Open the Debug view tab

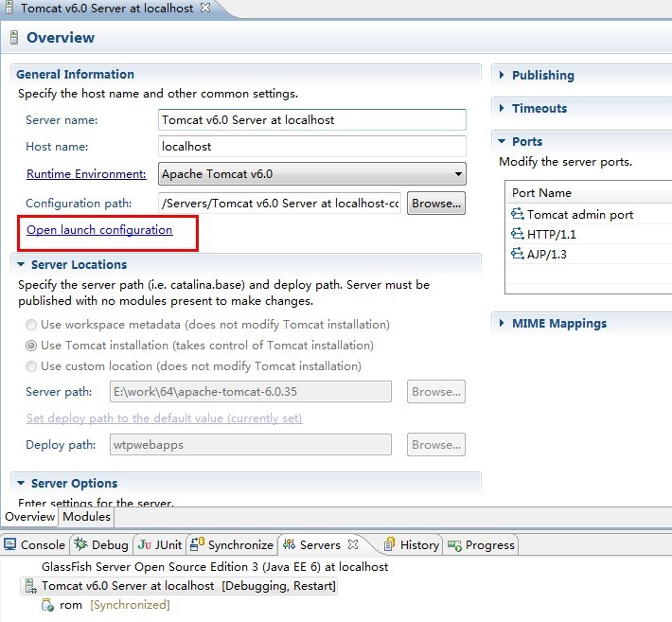(101, 544)
